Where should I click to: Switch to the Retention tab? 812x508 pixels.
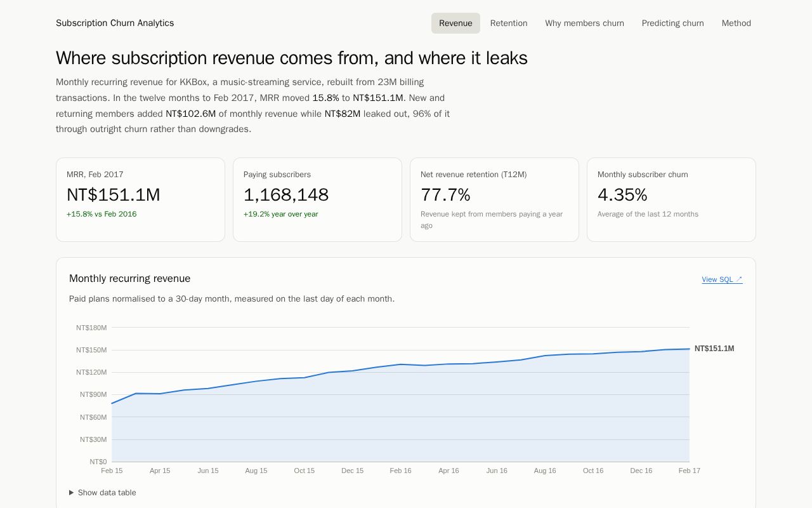(509, 23)
